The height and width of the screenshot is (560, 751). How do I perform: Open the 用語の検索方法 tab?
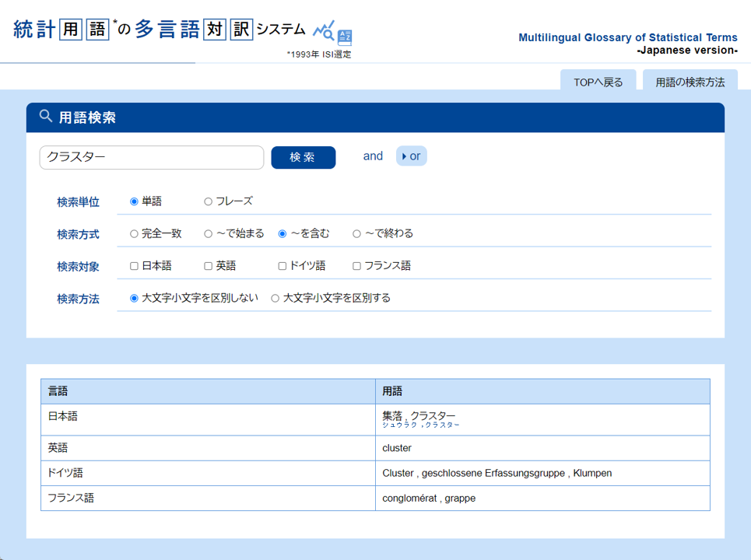(690, 82)
